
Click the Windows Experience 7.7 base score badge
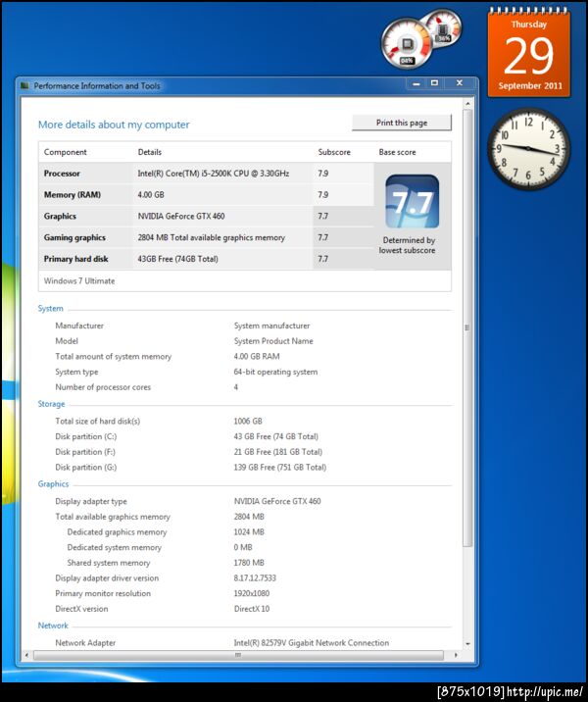point(413,201)
